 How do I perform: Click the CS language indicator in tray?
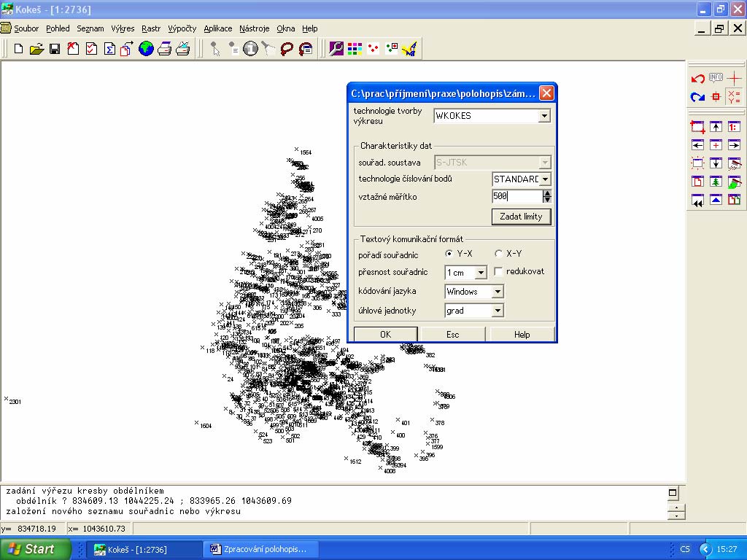684,550
